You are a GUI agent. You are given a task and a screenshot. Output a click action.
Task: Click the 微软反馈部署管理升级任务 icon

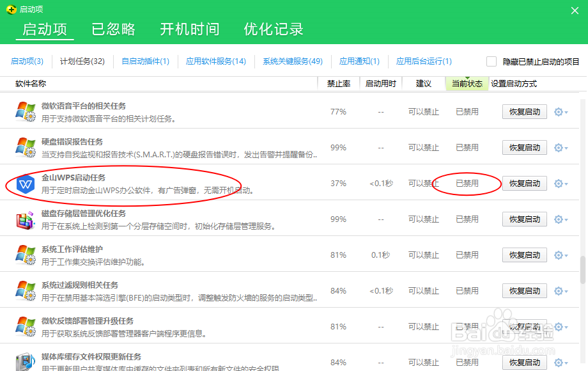point(26,326)
